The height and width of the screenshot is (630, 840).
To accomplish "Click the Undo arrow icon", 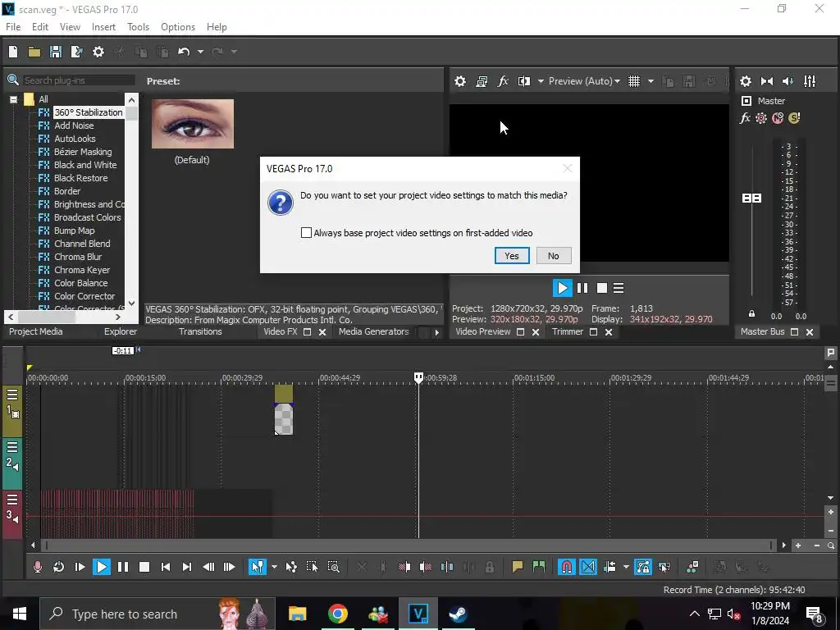I will point(184,52).
